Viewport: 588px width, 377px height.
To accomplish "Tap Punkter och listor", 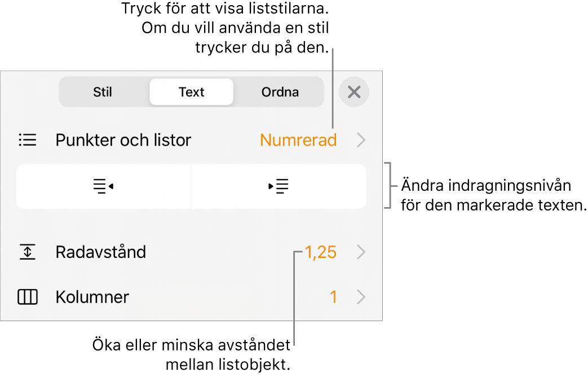I will pos(123,140).
